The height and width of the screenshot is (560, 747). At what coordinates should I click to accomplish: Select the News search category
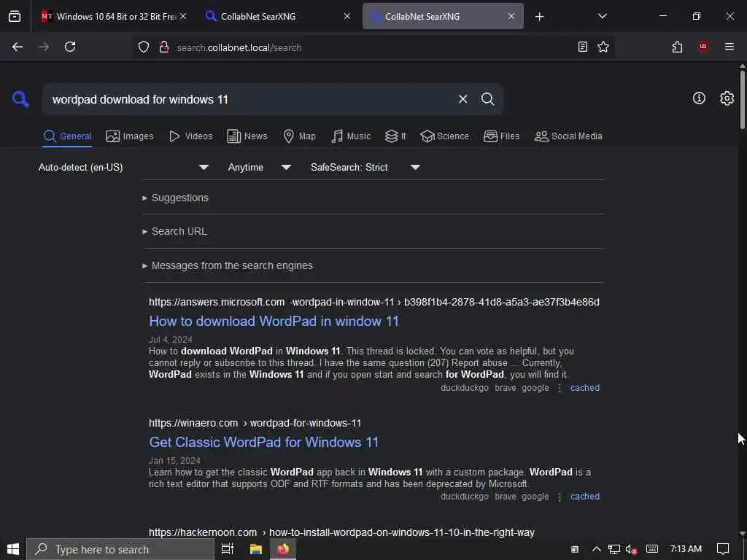247,136
